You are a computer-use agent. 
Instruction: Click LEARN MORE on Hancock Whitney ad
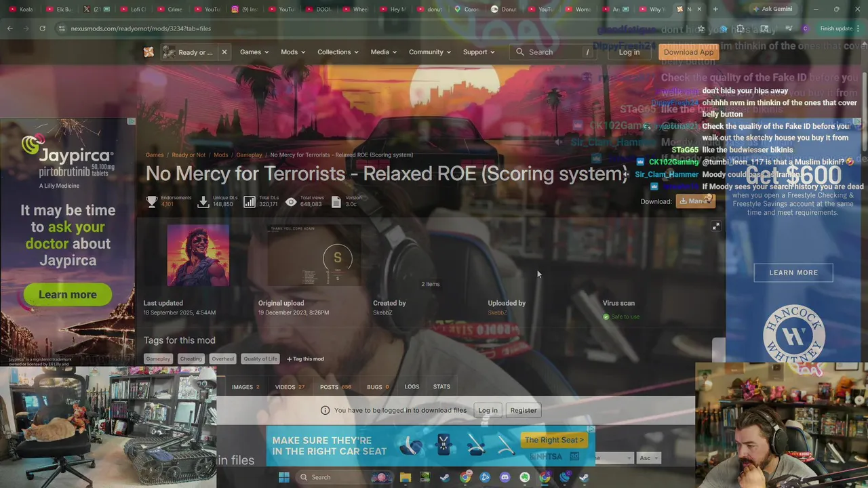[793, 272]
